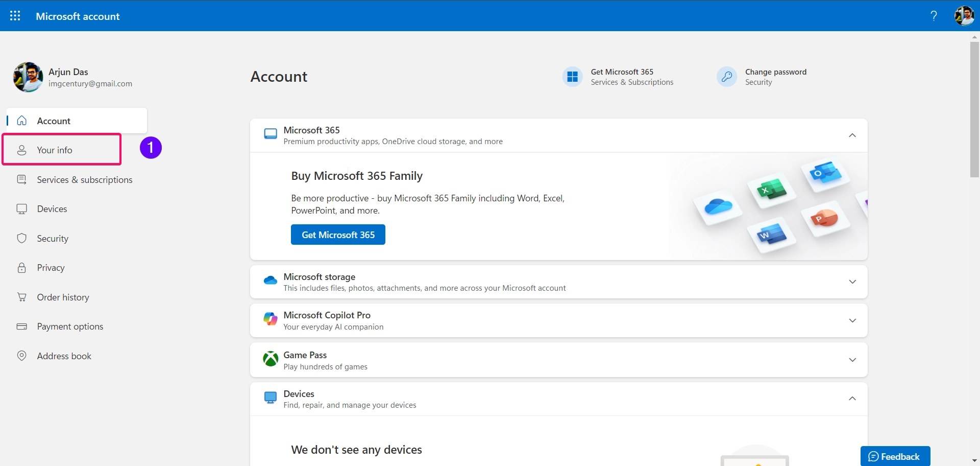980x466 pixels.
Task: Click the Microsoft storage heading text
Action: pos(320,277)
